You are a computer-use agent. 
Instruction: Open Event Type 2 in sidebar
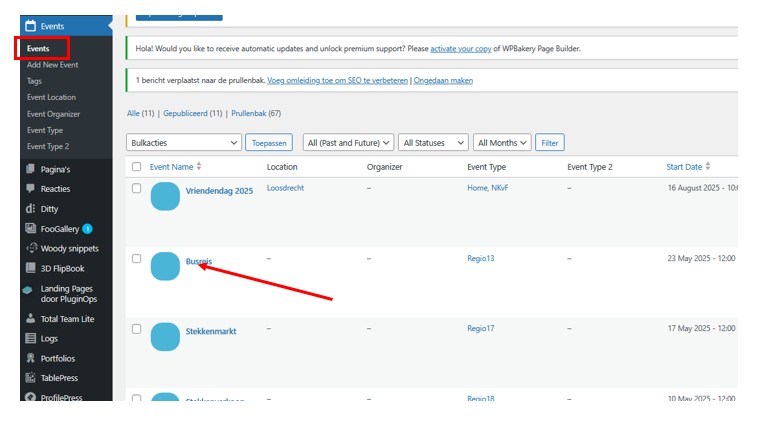pyautogui.click(x=48, y=146)
